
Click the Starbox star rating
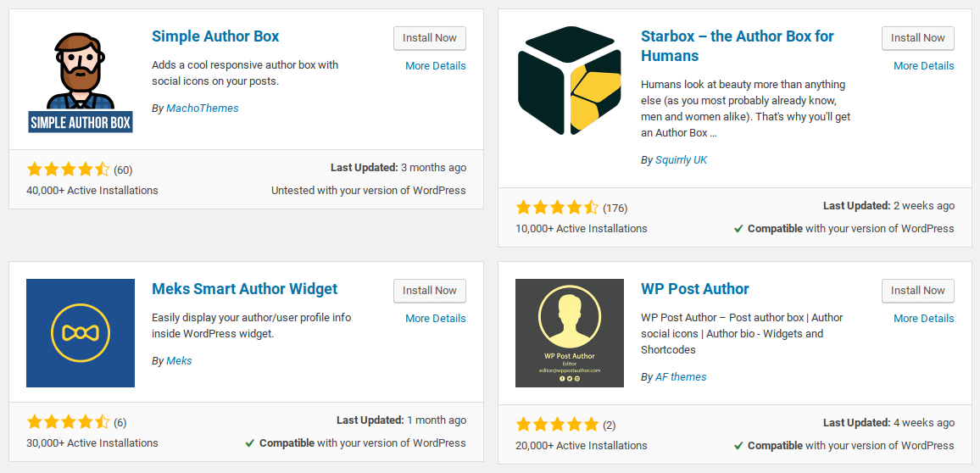point(557,207)
